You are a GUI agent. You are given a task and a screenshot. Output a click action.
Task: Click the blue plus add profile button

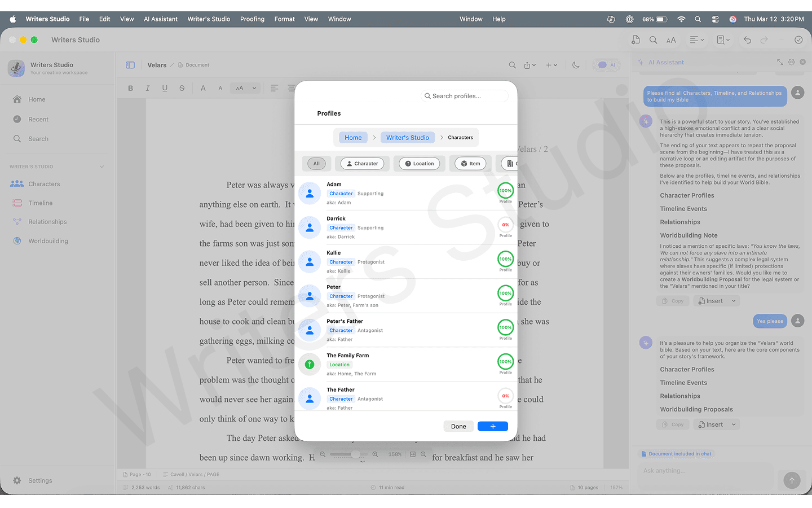point(493,426)
